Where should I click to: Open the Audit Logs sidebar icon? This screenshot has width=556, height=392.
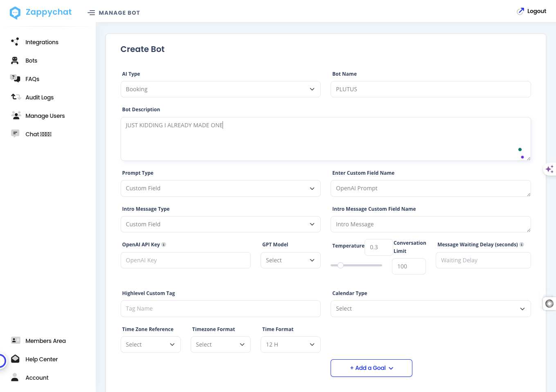click(16, 97)
